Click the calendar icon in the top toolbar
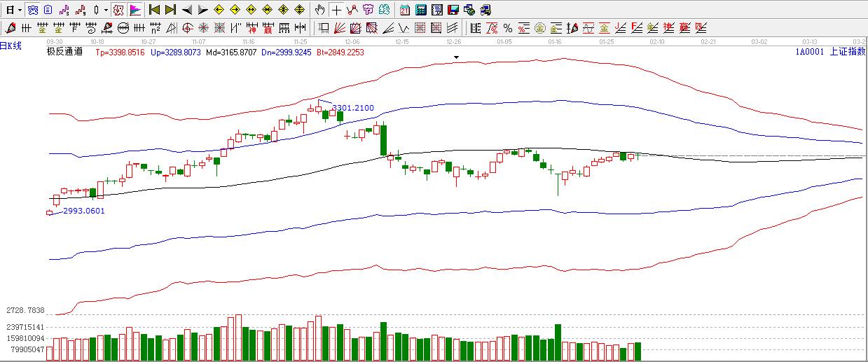Viewport: 868px width, 362px height. pos(406,10)
